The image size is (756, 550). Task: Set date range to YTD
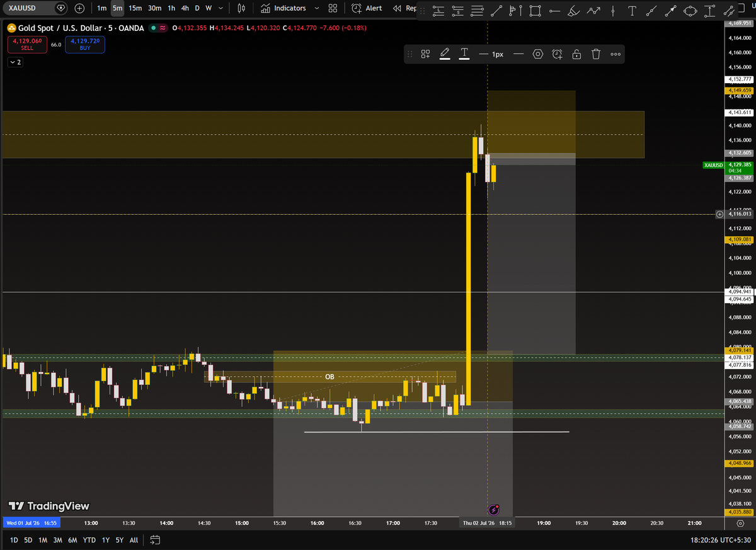tap(89, 540)
